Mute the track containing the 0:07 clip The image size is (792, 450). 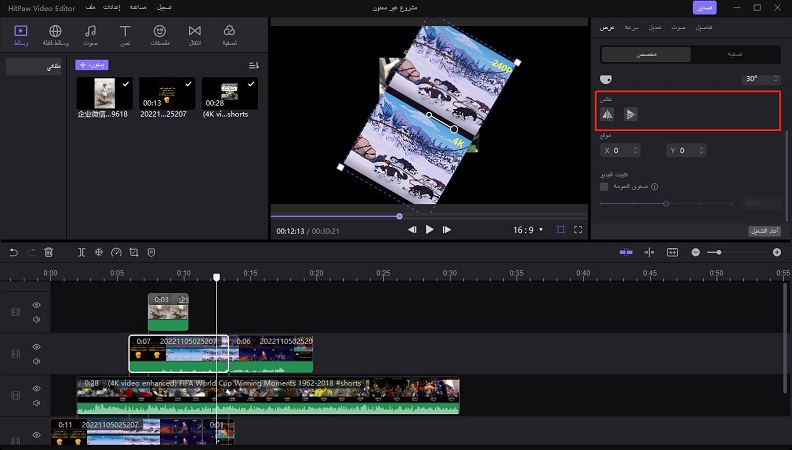tap(36, 361)
